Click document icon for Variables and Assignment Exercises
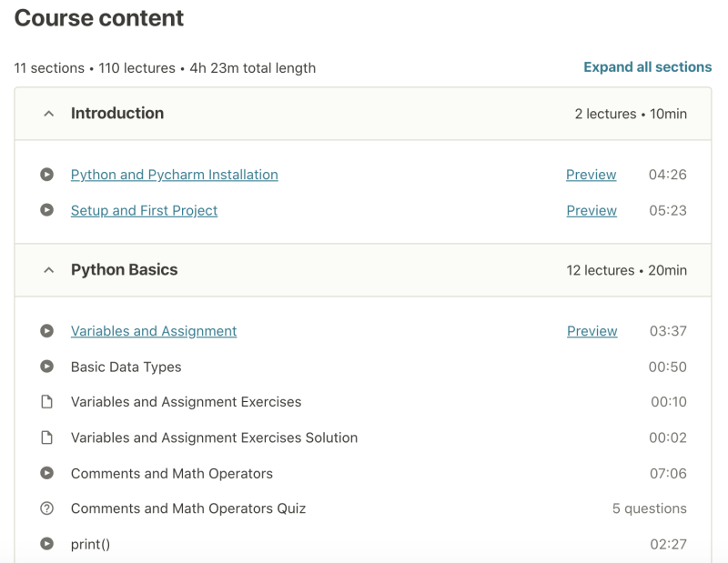The image size is (728, 563). click(x=47, y=402)
